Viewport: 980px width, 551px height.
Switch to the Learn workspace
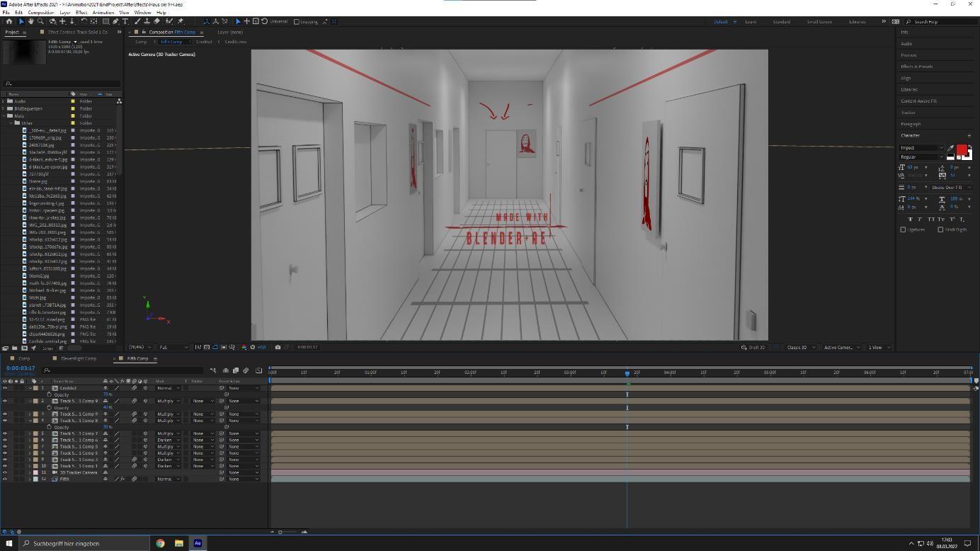tap(750, 21)
